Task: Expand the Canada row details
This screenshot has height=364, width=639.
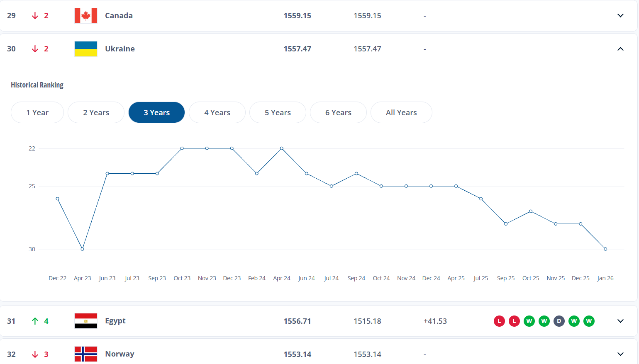Action: pos(620,16)
